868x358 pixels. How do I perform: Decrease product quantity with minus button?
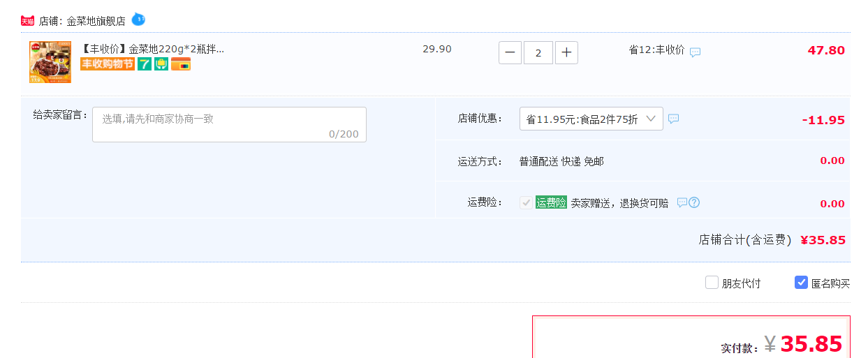click(x=510, y=52)
